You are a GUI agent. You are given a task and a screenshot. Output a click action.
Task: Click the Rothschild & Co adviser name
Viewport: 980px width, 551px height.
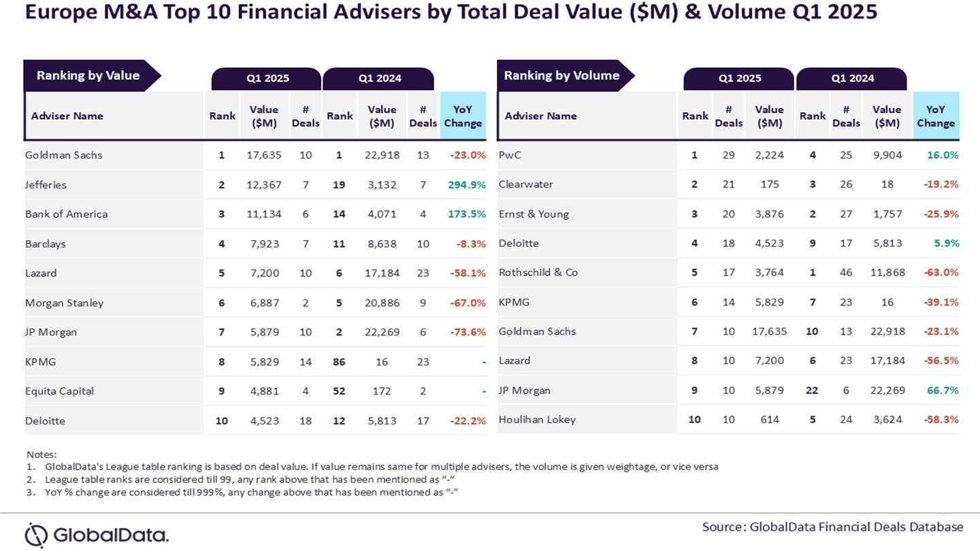click(538, 272)
